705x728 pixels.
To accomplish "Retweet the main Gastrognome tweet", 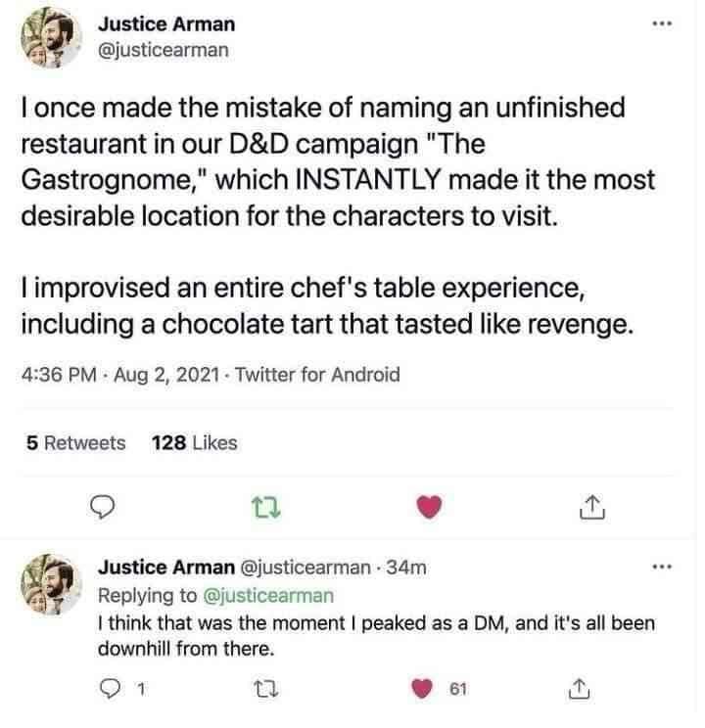I will click(264, 507).
